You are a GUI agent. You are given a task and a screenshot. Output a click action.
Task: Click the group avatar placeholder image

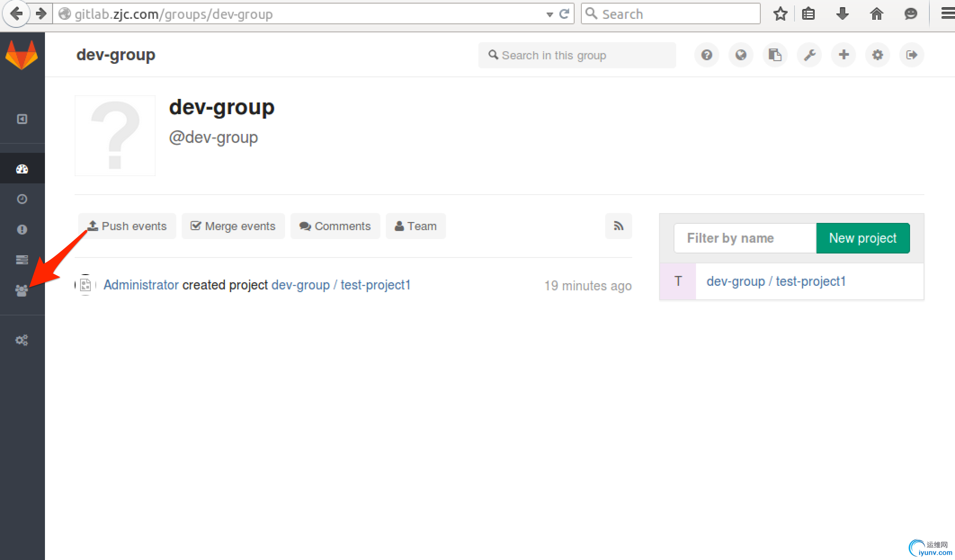(x=115, y=136)
